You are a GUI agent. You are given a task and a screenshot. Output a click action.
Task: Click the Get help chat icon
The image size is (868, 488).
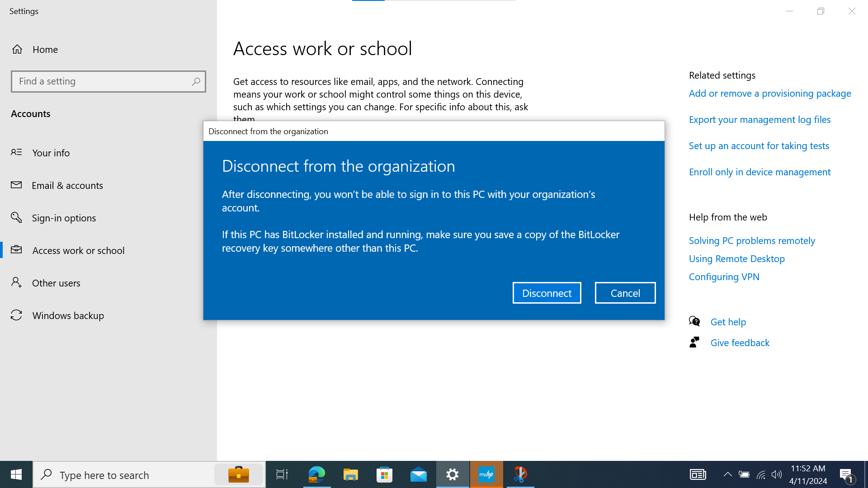click(x=694, y=321)
